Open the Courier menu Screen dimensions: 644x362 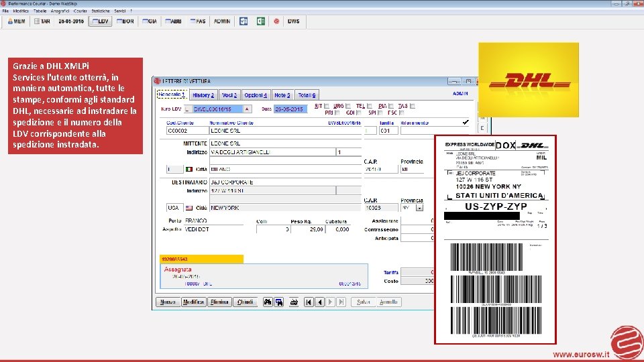coord(80,11)
